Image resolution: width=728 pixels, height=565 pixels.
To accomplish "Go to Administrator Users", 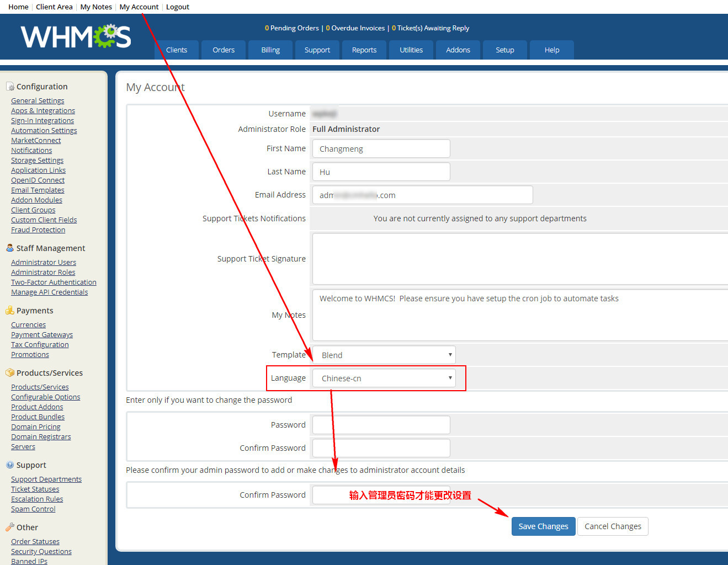I will [44, 263].
